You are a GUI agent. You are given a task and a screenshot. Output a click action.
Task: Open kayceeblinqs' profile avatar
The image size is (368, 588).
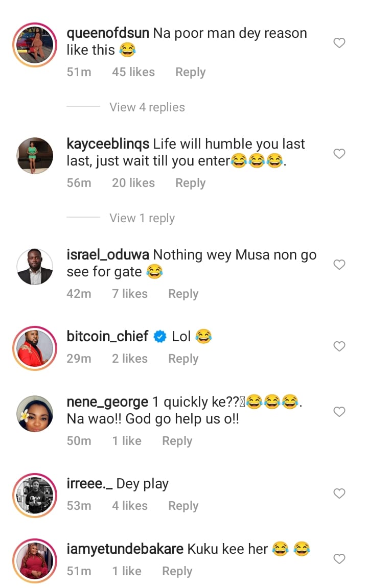tap(35, 155)
